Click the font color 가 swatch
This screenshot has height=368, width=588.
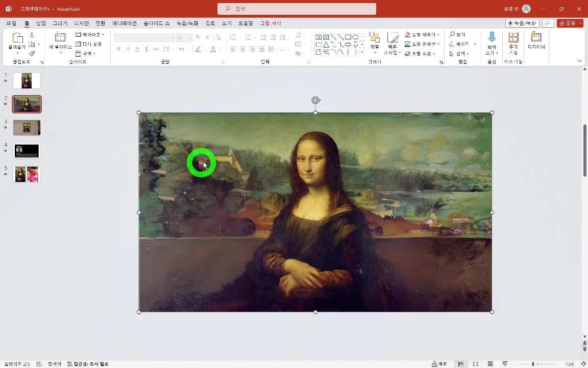[x=213, y=49]
